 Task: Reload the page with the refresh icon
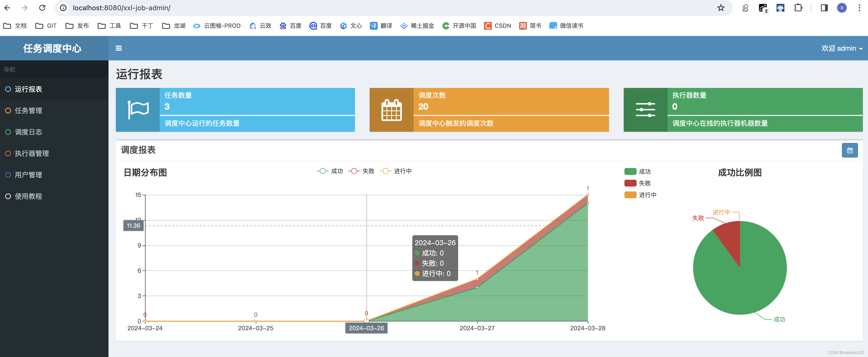pos(42,8)
